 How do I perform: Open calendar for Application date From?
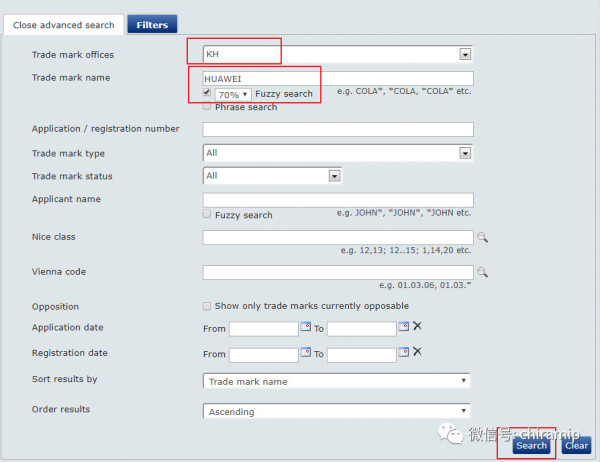click(x=305, y=327)
